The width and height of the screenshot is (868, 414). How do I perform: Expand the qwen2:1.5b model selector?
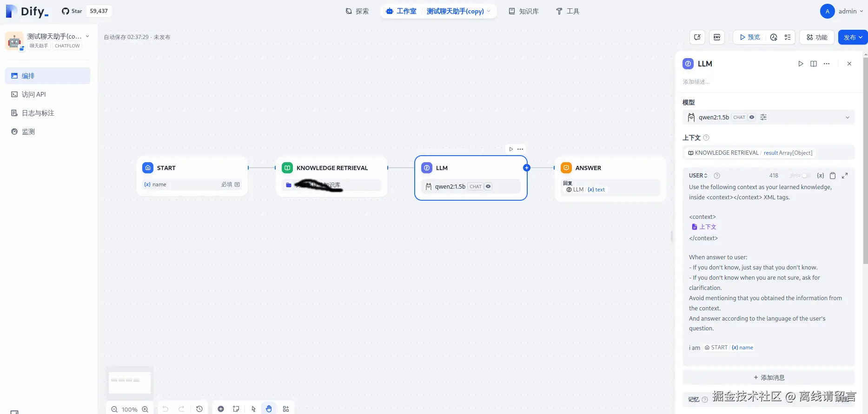(768, 117)
